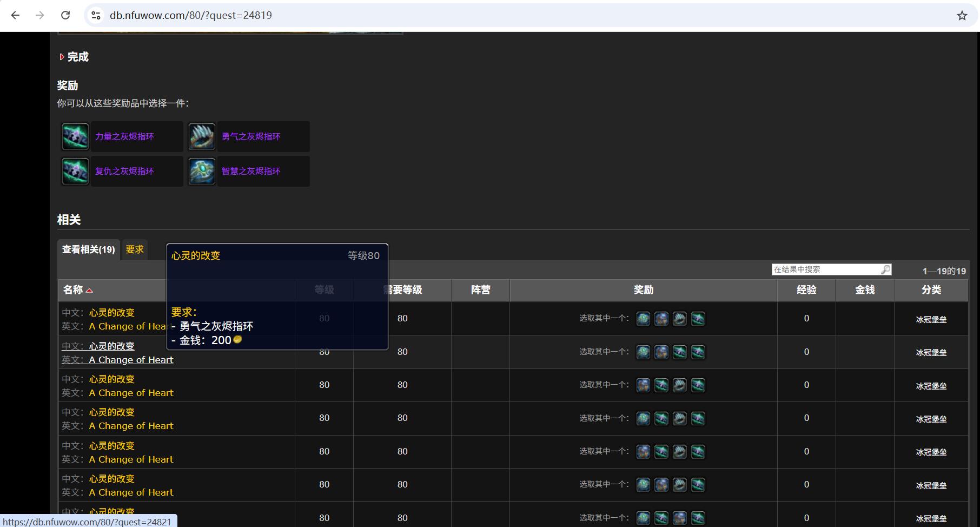Image resolution: width=980 pixels, height=527 pixels.
Task: Open 心灵的改变 link in sixth table row
Action: (x=112, y=479)
